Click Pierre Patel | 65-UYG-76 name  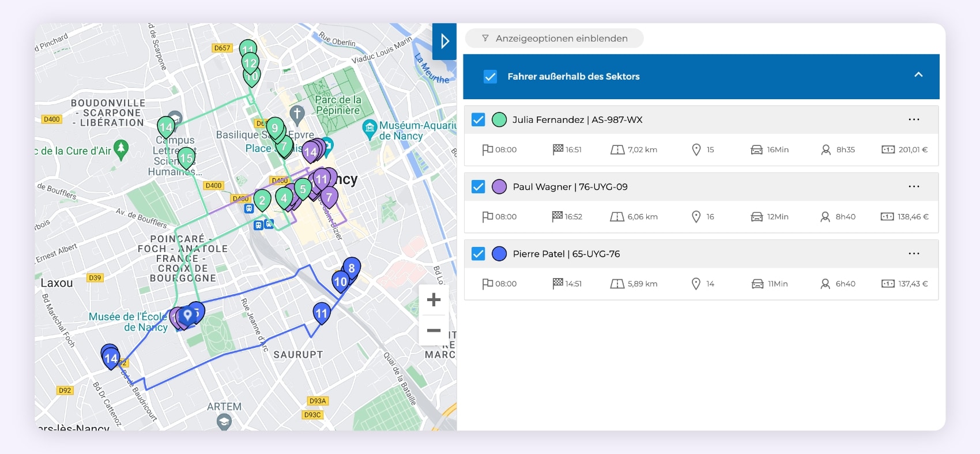pos(566,253)
